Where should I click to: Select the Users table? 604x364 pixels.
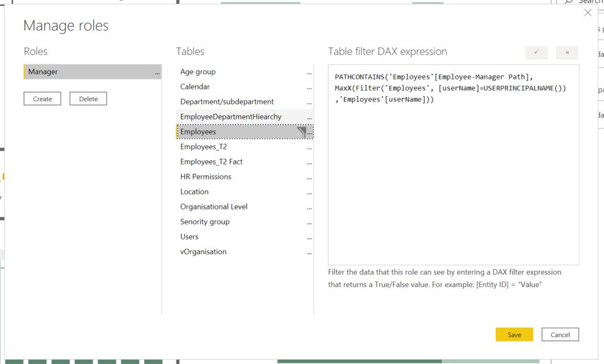pos(245,236)
